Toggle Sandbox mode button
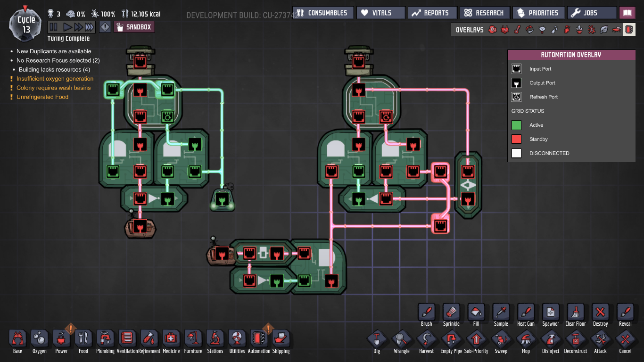 (134, 27)
